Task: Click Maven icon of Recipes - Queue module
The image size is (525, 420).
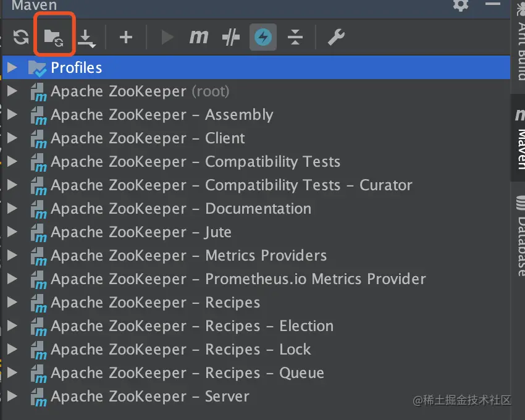Action: pos(38,374)
